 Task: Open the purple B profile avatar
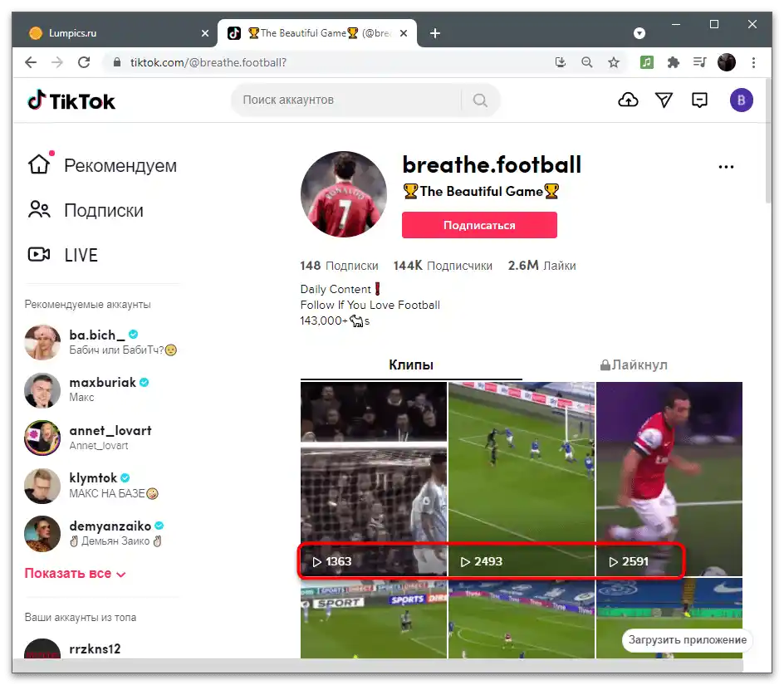[x=741, y=100]
